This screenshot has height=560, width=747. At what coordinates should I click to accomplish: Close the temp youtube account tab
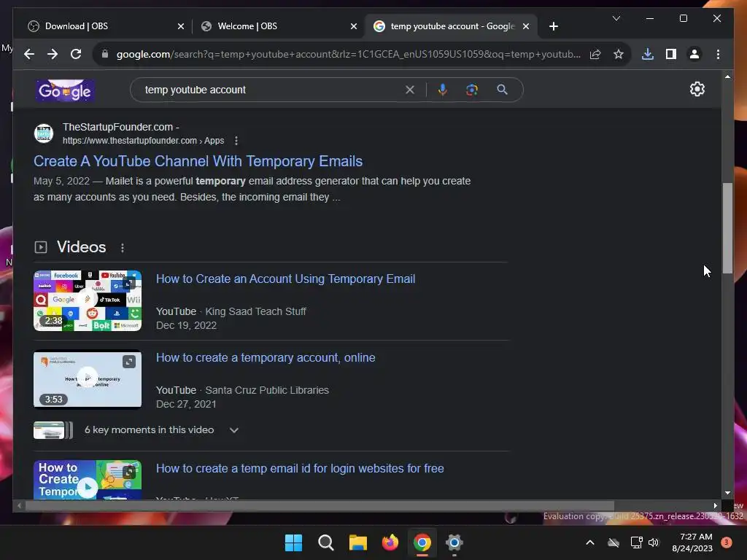(525, 26)
